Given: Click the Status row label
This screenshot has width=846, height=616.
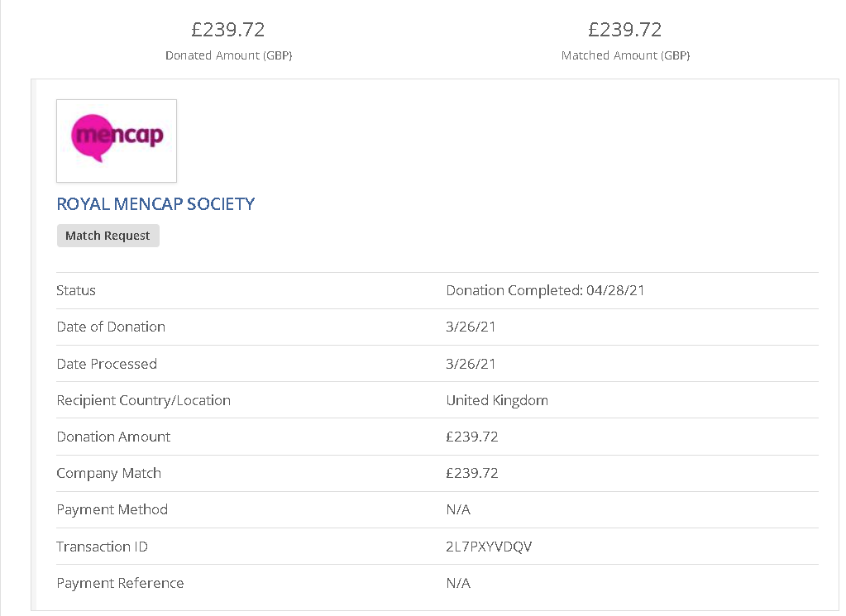Looking at the screenshot, I should click(76, 290).
